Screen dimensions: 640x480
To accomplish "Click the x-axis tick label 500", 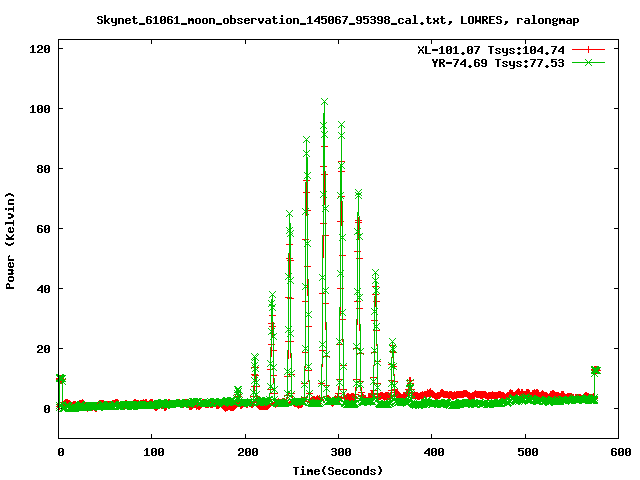I will 528,452.
